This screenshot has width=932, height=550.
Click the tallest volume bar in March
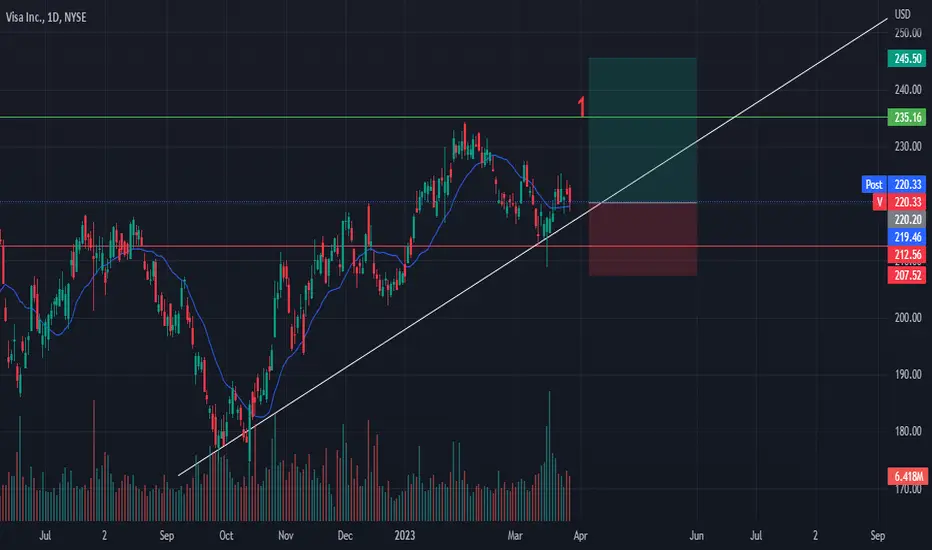pyautogui.click(x=549, y=456)
